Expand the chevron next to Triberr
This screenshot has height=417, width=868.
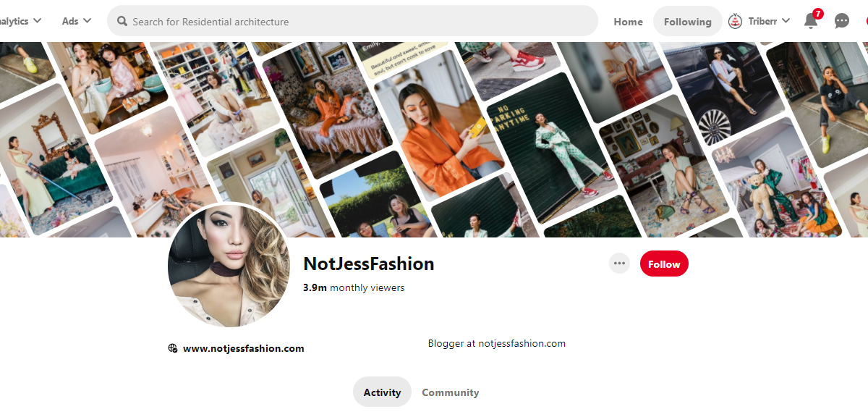786,21
